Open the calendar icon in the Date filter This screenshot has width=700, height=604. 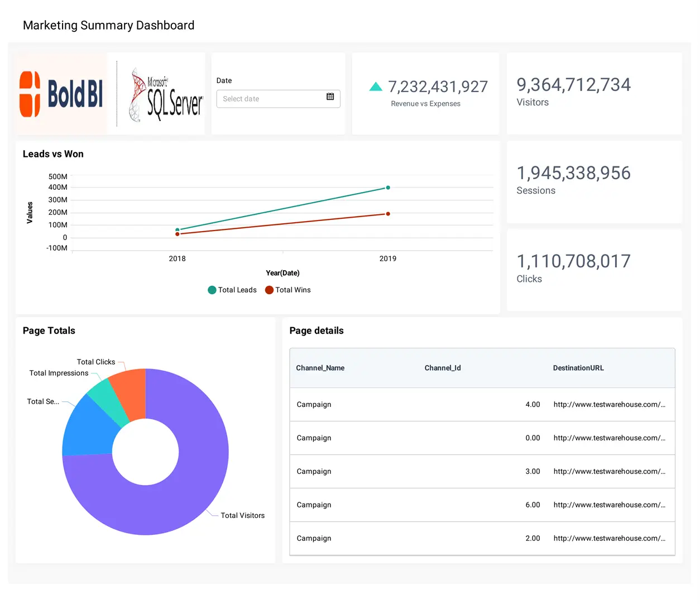tap(329, 98)
